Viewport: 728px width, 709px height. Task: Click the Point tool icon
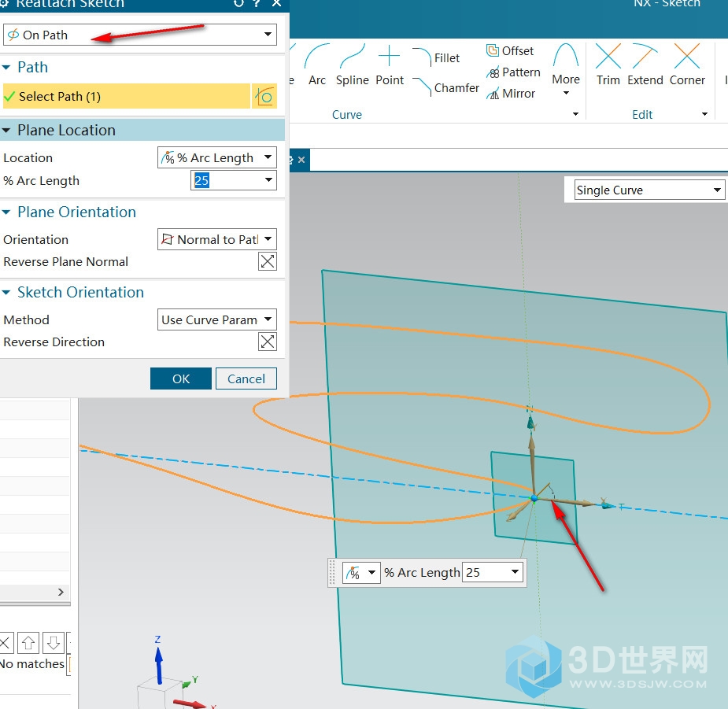(x=390, y=65)
